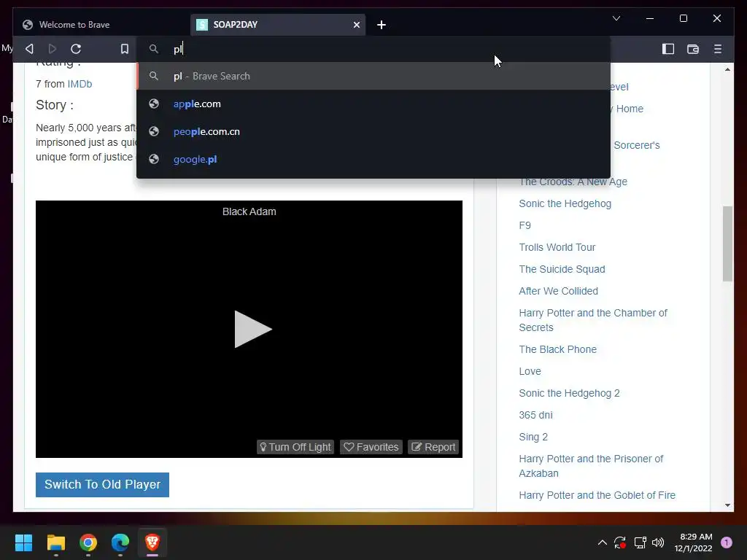
Task: Go back with the Brave back arrow
Action: 29,49
